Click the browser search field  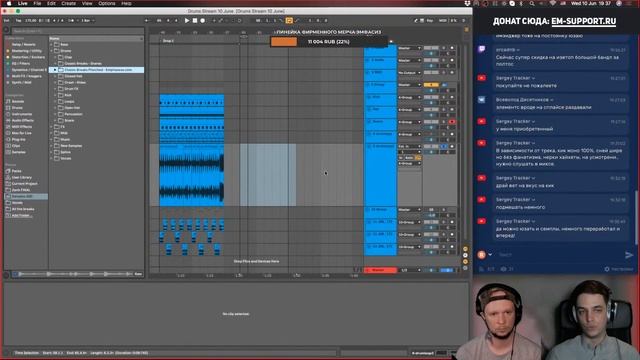[77, 31]
